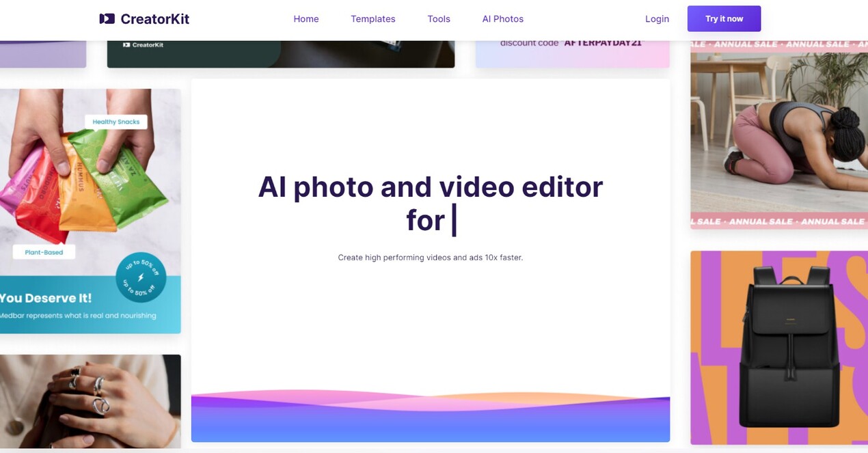Screen dimensions: 868x453
Task: Open the AI Photos navigation item
Action: click(x=502, y=18)
